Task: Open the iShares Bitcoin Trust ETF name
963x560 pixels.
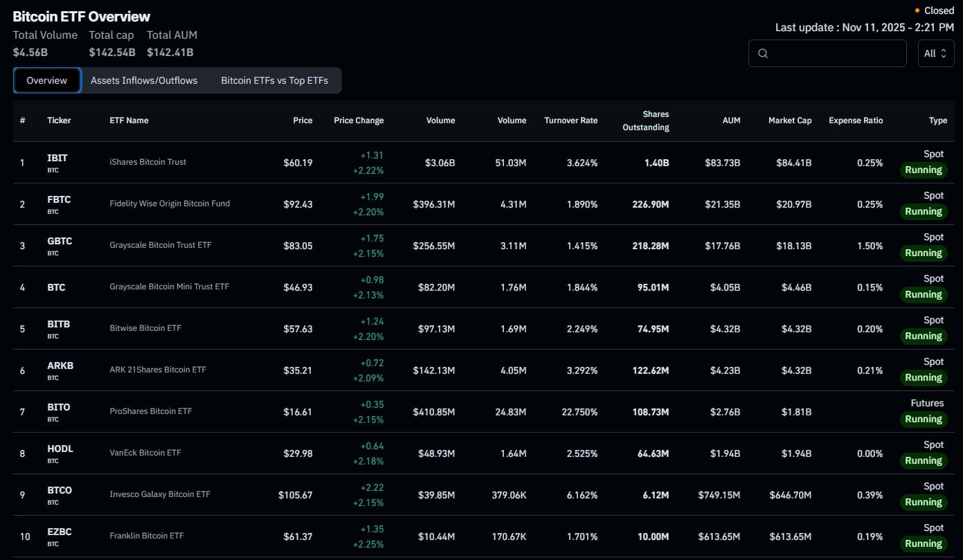Action: [147, 162]
